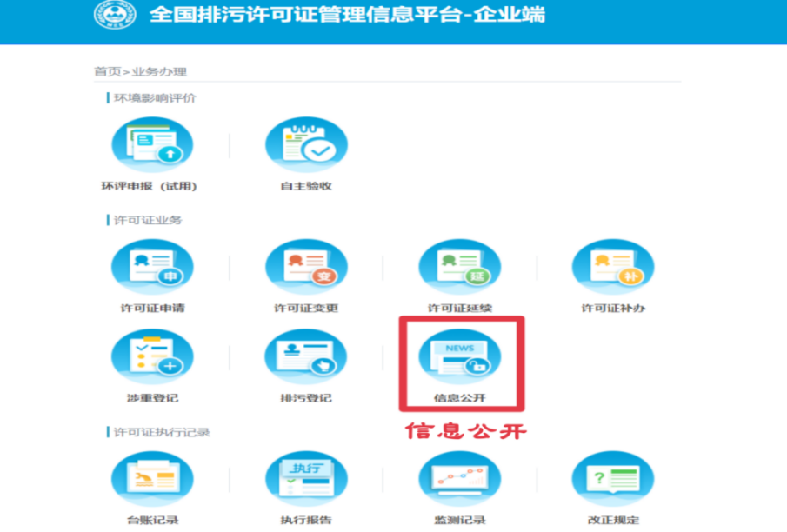Click the 环境影响评价 section heading

[155, 97]
